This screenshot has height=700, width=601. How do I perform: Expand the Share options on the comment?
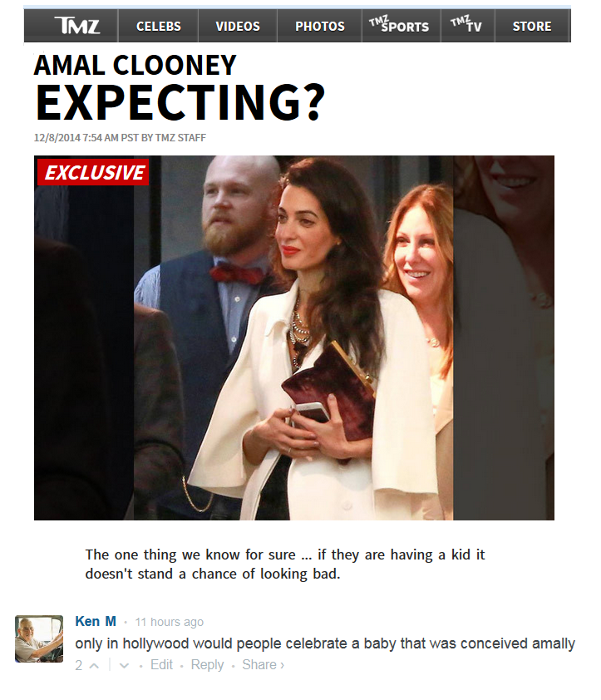(263, 665)
